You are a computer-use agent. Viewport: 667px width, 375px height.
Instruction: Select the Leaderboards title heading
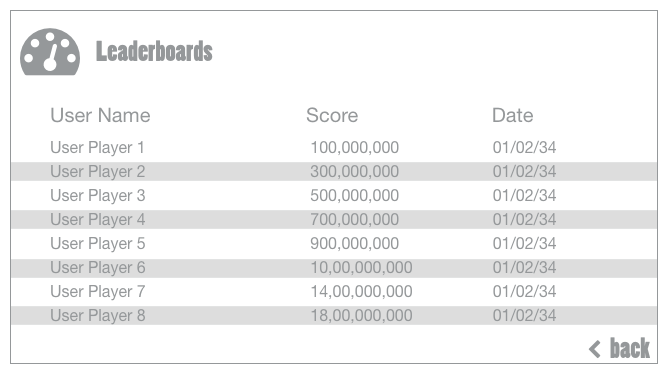(154, 51)
